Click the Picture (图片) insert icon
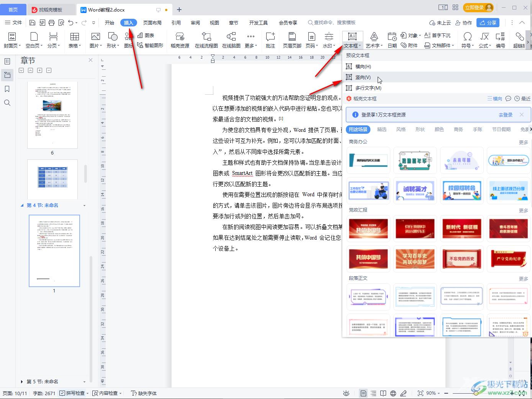Screen dimensions: 532x399 (x=95, y=40)
